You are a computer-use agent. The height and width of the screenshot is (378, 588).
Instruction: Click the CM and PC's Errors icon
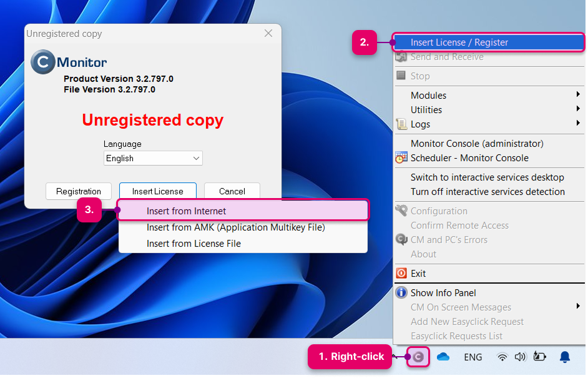click(x=401, y=239)
